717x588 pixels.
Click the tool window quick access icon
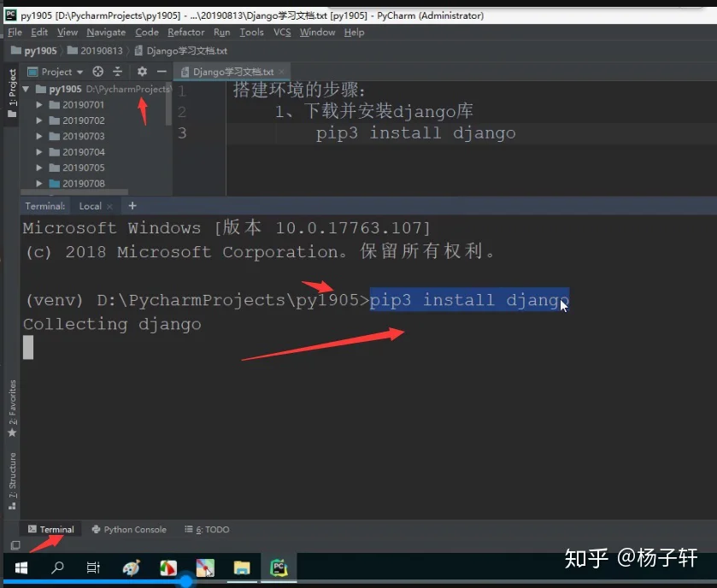(x=15, y=545)
